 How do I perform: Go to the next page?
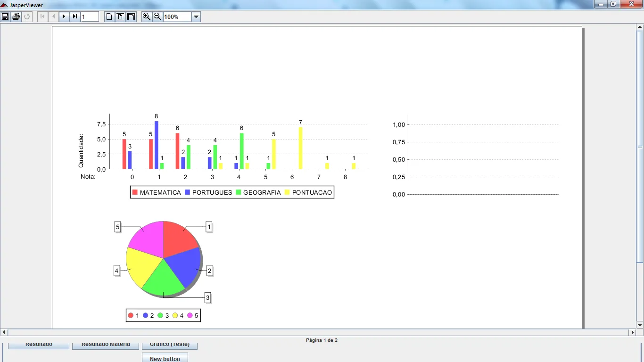(64, 17)
